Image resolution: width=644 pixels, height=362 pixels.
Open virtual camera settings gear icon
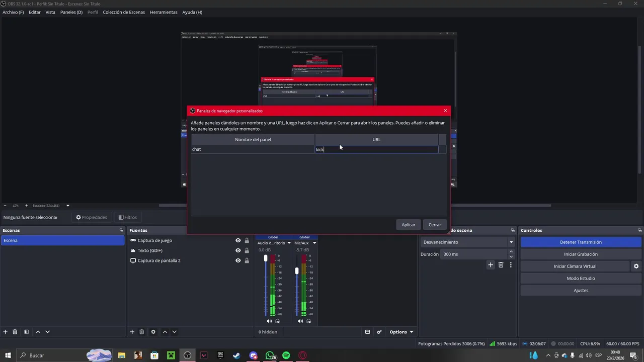pyautogui.click(x=636, y=266)
